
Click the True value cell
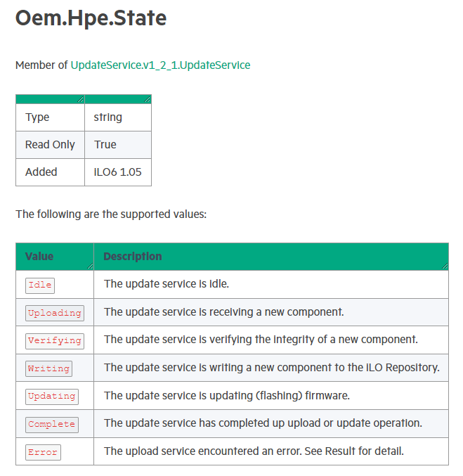pos(105,144)
